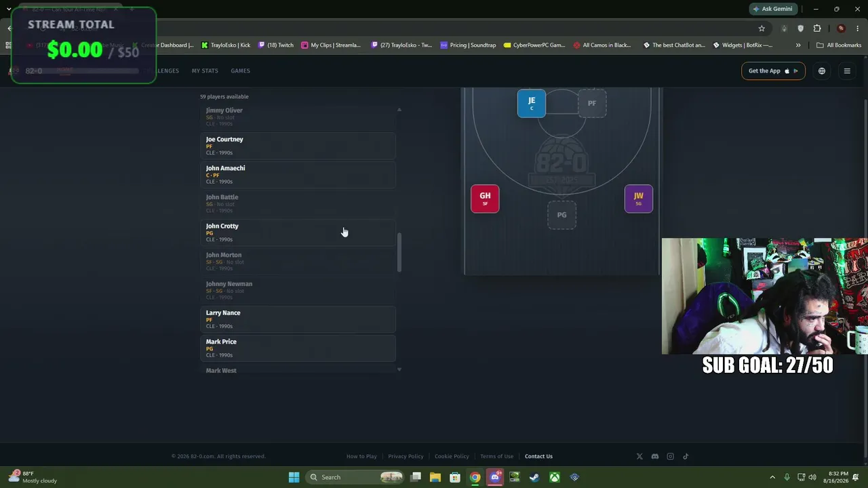This screenshot has height=488, width=868.
Task: Bookmark this page with the star icon
Action: [762, 28]
